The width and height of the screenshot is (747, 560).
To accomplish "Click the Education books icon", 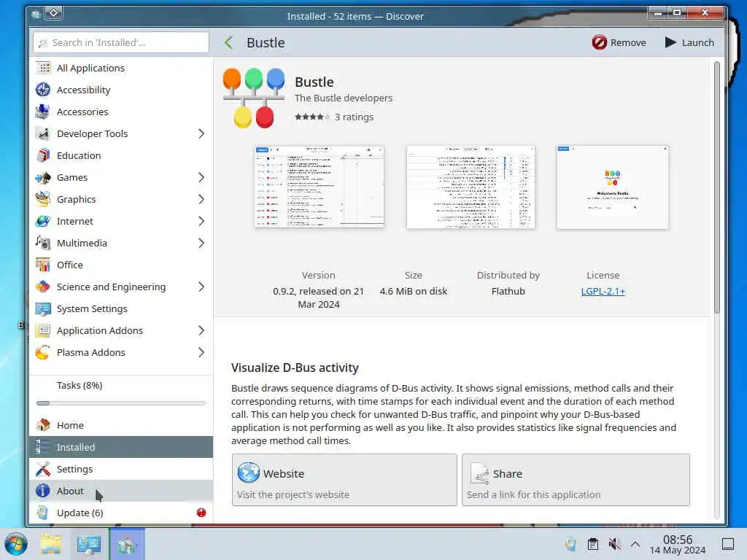I will coord(43,156).
